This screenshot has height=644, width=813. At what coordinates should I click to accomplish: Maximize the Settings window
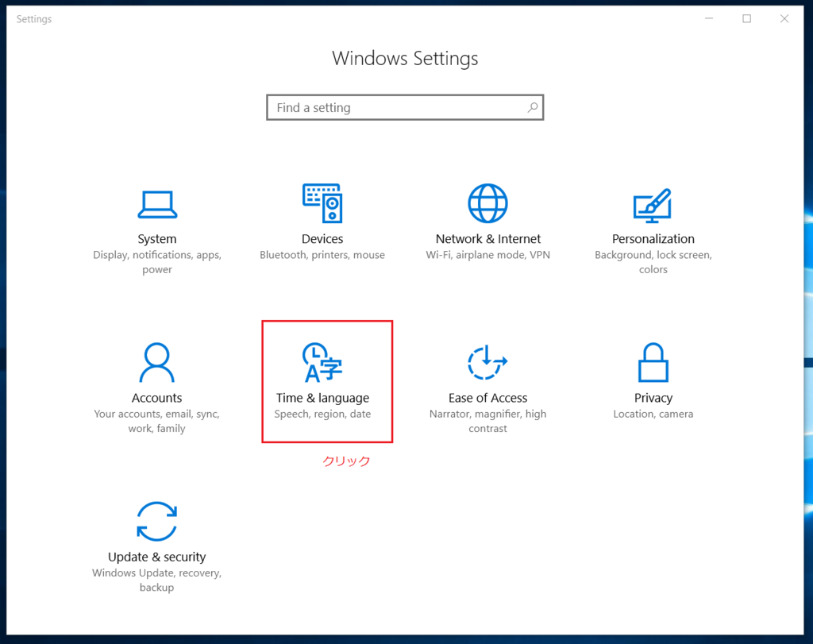coord(746,19)
